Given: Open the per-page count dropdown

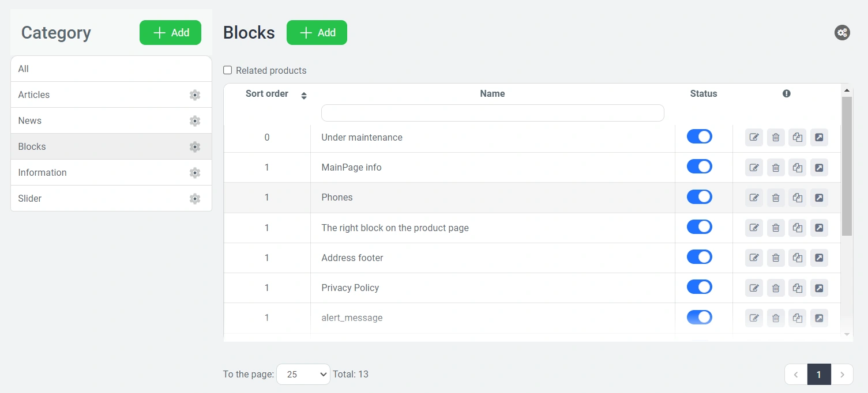Looking at the screenshot, I should 303,375.
